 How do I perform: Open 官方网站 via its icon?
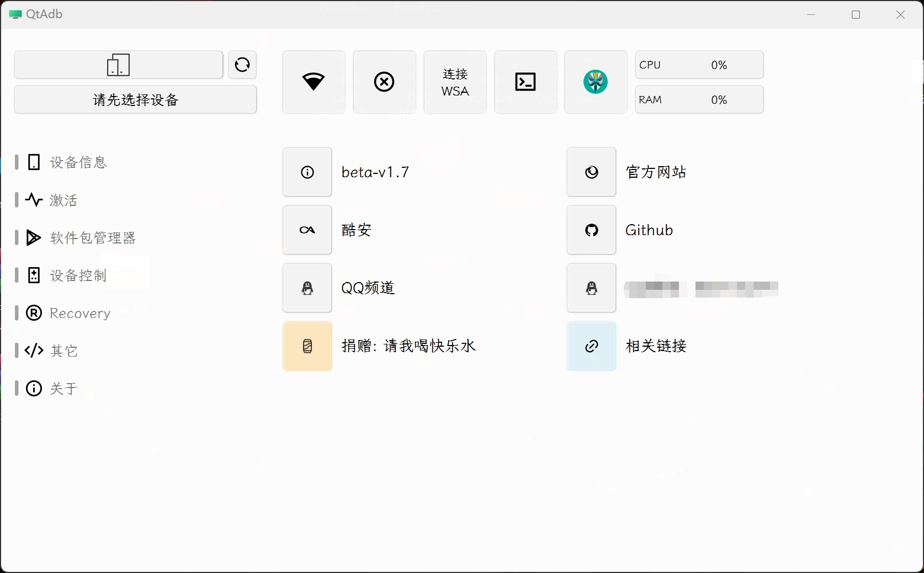(x=592, y=172)
